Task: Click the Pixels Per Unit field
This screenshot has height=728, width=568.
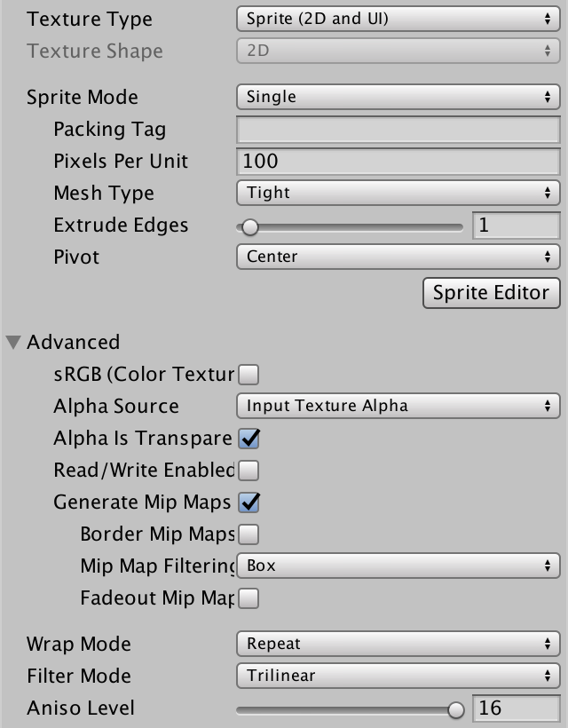Action: point(398,161)
